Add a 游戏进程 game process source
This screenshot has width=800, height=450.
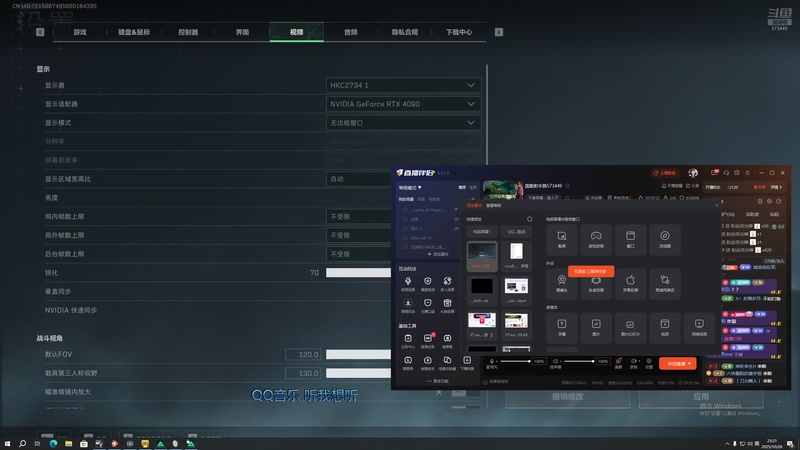pos(596,239)
